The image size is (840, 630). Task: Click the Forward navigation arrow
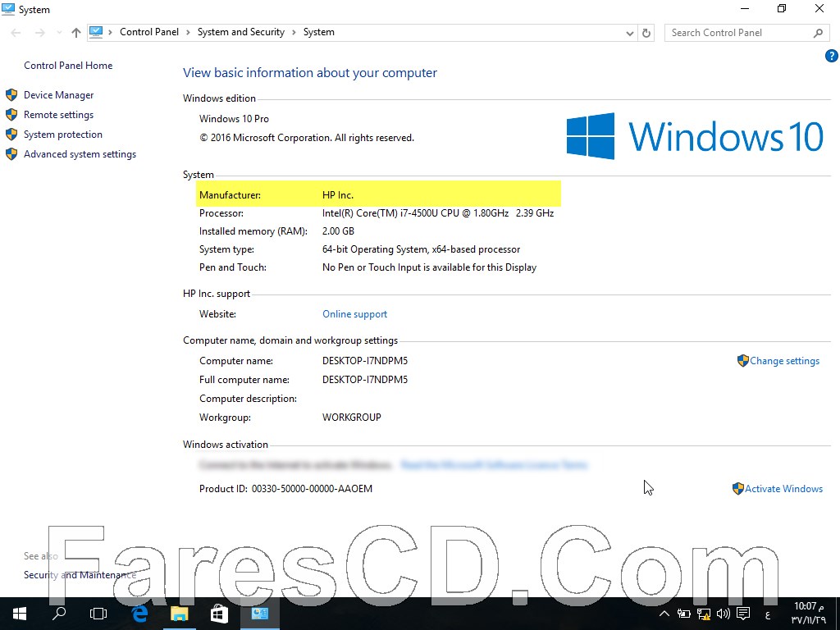40,33
